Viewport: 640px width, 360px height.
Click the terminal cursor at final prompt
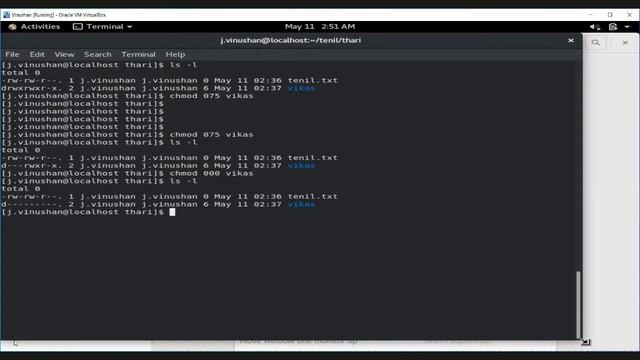click(172, 212)
